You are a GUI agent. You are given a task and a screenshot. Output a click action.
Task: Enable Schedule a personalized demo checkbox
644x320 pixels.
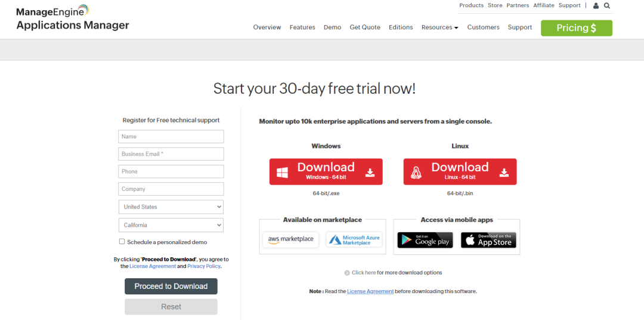122,241
